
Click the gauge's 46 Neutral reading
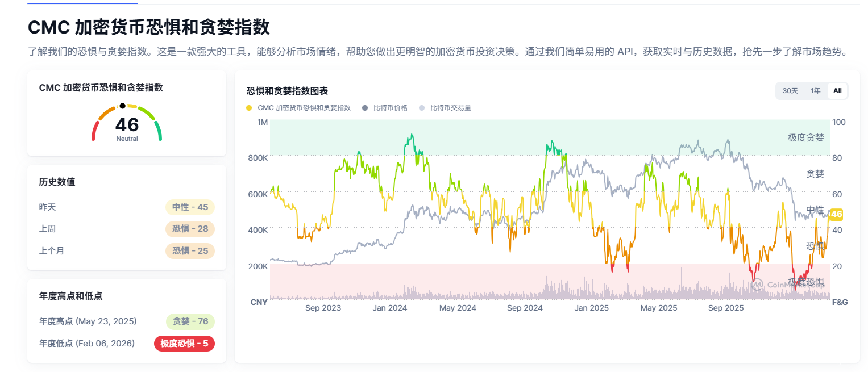(x=127, y=127)
